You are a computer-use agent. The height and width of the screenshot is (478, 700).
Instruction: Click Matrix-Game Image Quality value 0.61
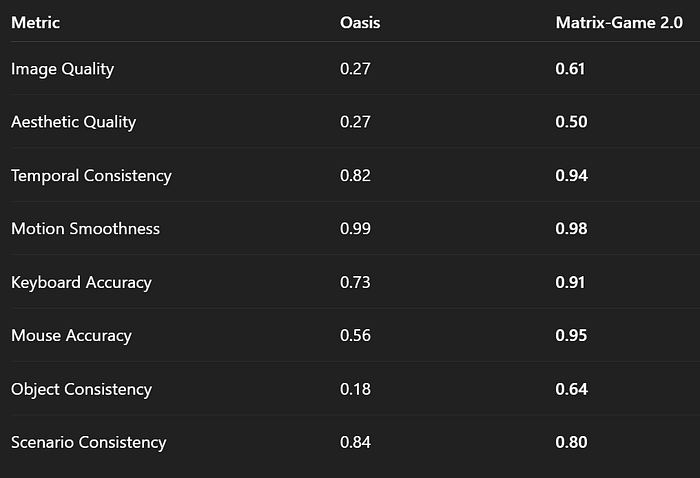click(x=570, y=69)
